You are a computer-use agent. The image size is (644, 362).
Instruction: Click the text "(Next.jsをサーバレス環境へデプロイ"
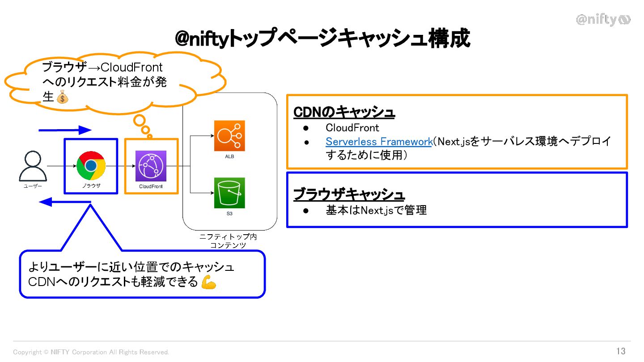point(522,142)
